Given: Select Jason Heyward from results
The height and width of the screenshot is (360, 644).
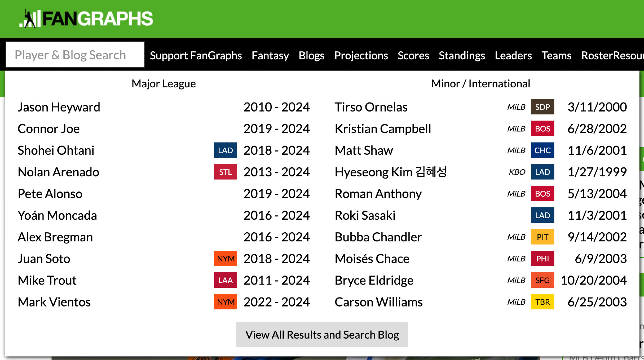Looking at the screenshot, I should (59, 107).
